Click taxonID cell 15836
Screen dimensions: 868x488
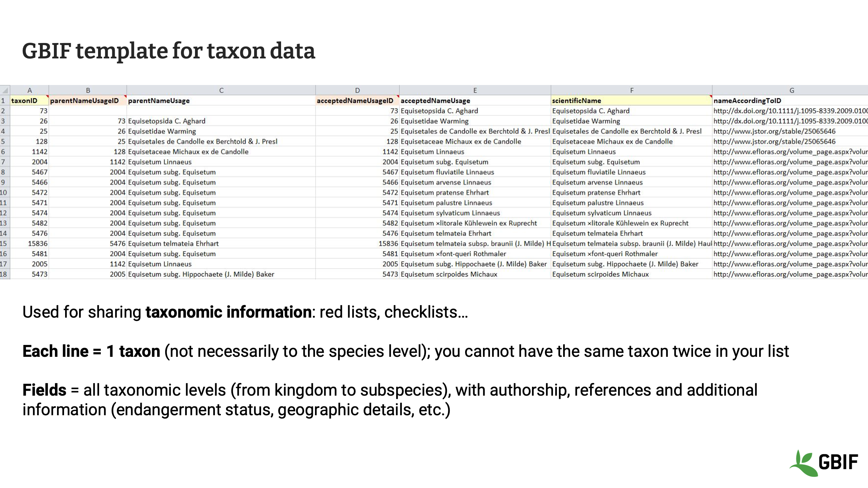(x=29, y=243)
